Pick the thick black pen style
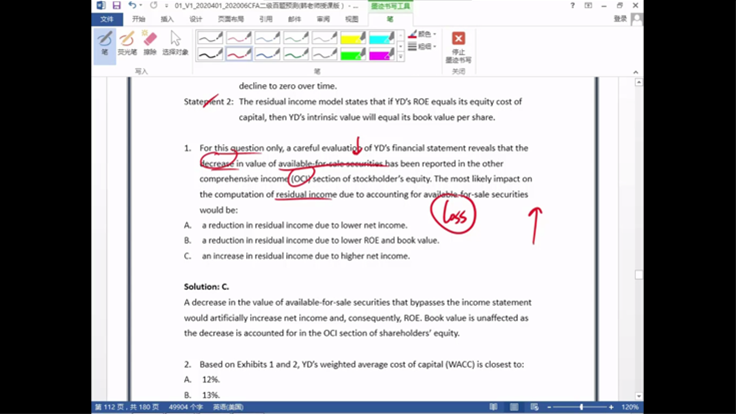Screen dimensions: 736x414 click(x=210, y=54)
